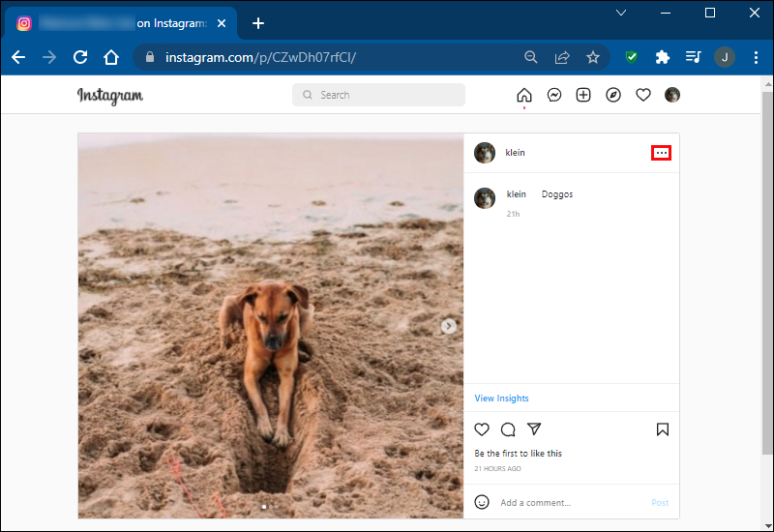The height and width of the screenshot is (532, 774).
Task: Like the post with heart icon
Action: click(482, 429)
